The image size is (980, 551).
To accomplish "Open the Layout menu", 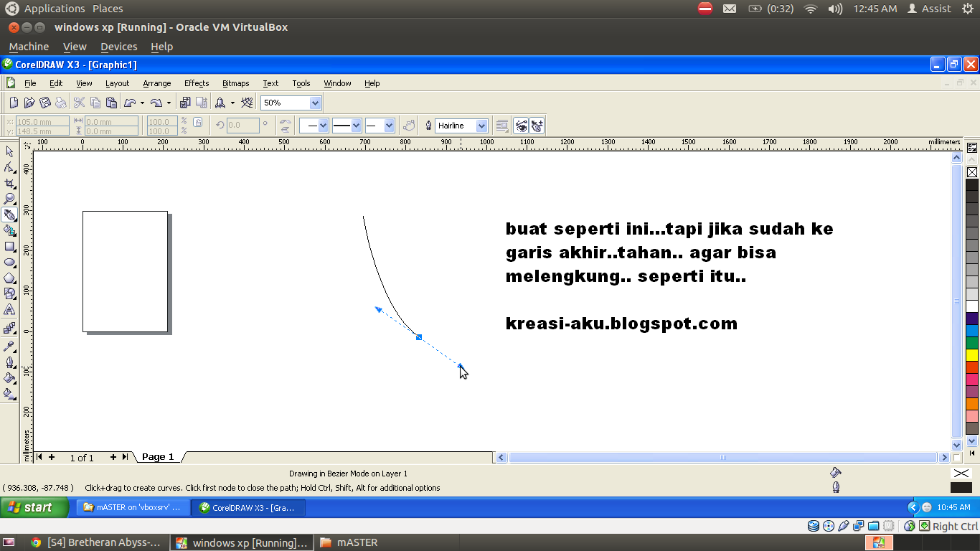I will point(117,83).
